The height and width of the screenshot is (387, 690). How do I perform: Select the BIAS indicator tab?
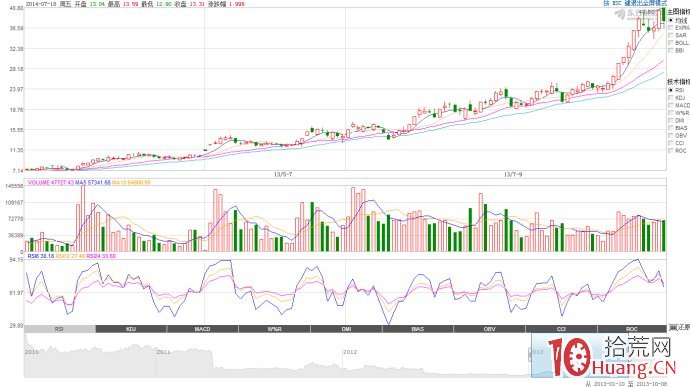pos(418,329)
